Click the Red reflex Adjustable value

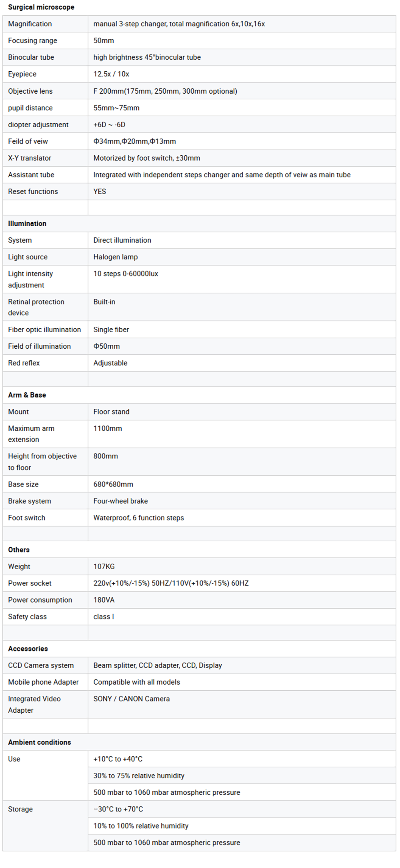point(110,363)
